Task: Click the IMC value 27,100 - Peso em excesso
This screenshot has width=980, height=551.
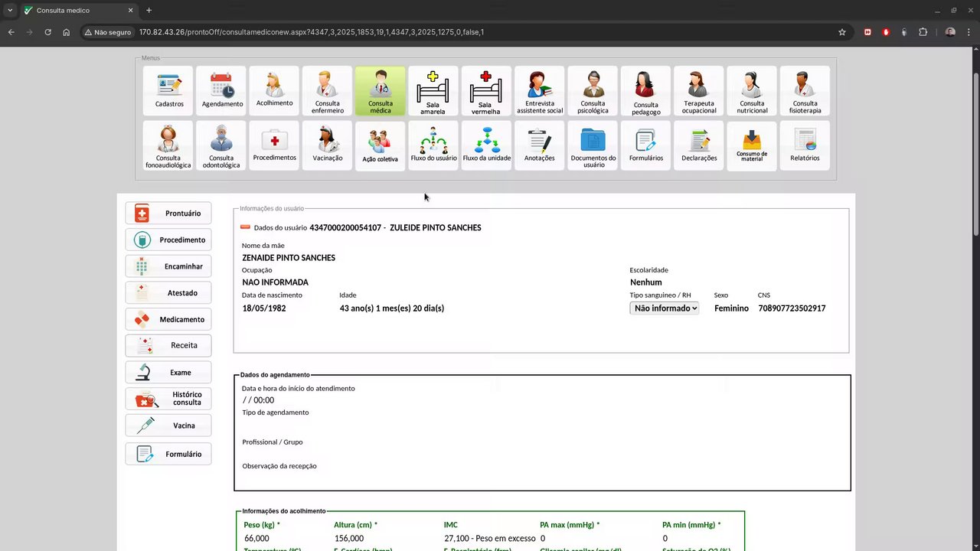Action: [x=490, y=539]
